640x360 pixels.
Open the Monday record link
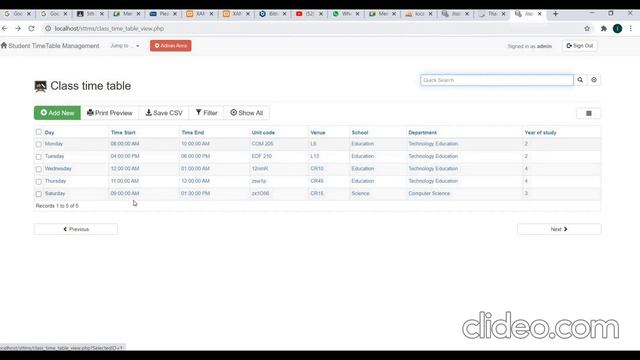(x=53, y=144)
